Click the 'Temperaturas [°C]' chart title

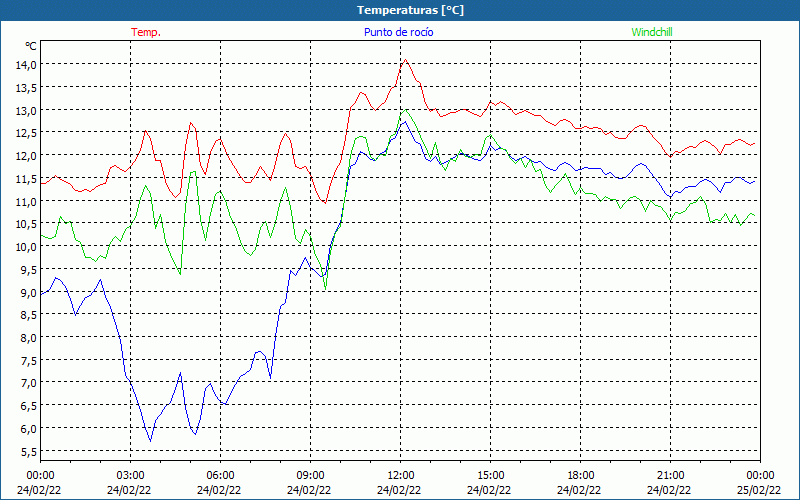[410, 10]
